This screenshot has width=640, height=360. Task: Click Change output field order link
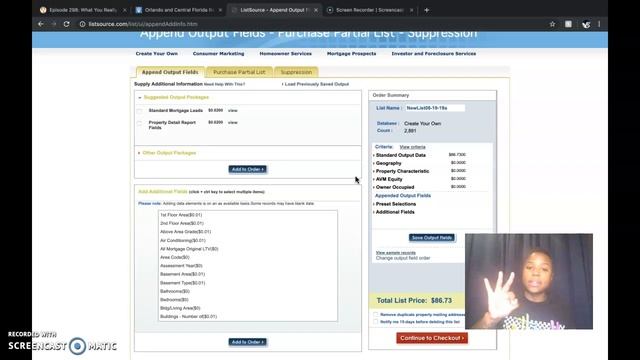(403, 258)
